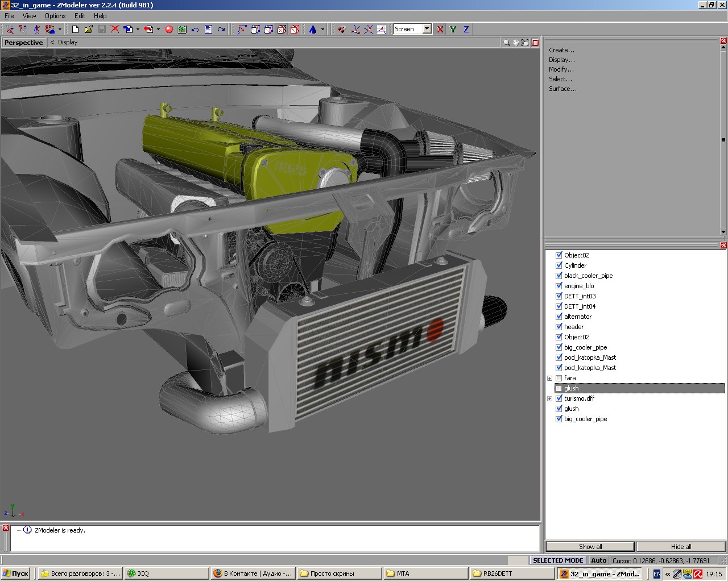Click the Save floppy disk icon
Viewport: 728px width, 582px height.
coord(101,29)
